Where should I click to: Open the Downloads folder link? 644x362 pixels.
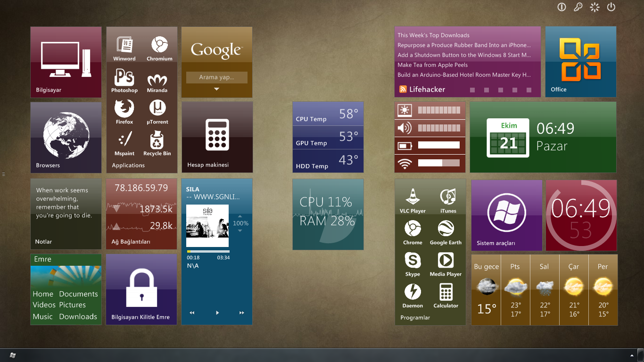coord(78,317)
